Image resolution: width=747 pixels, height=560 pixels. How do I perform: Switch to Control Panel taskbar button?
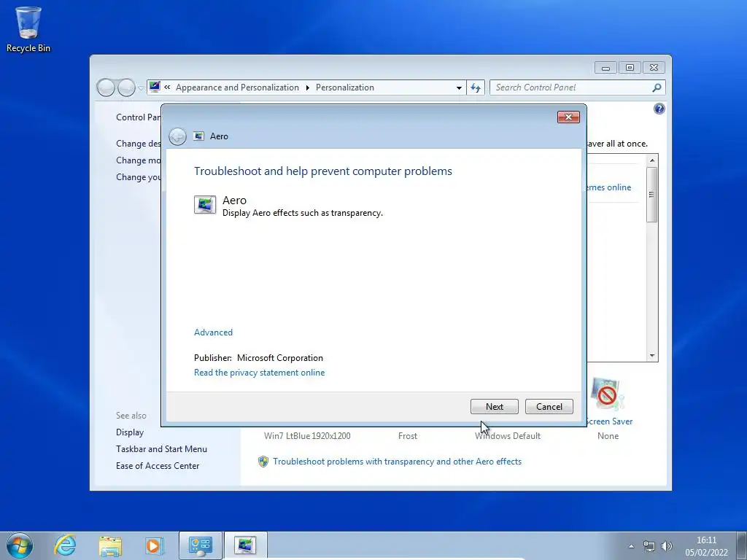[x=200, y=545]
